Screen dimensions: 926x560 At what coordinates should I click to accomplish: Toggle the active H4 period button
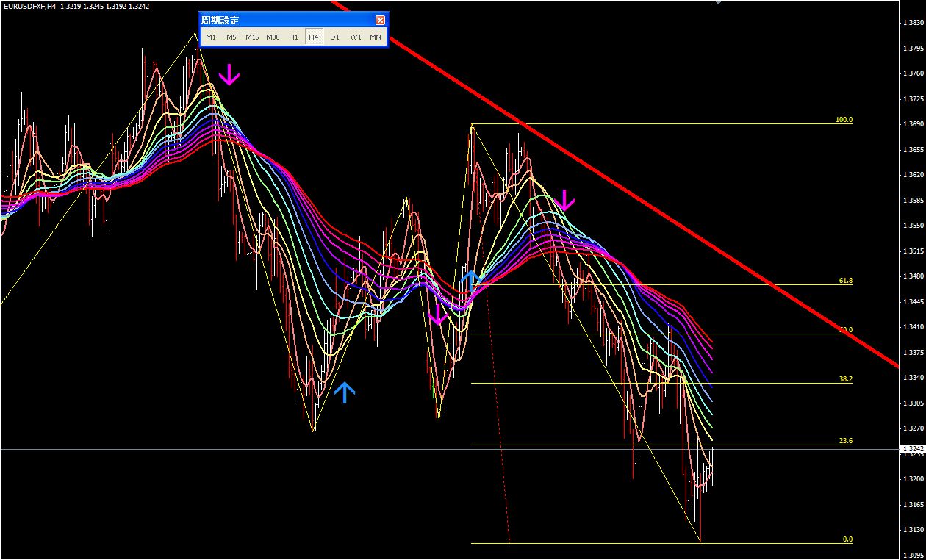coord(314,37)
